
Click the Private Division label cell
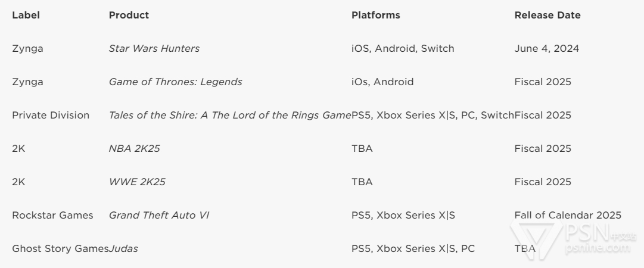click(x=51, y=116)
